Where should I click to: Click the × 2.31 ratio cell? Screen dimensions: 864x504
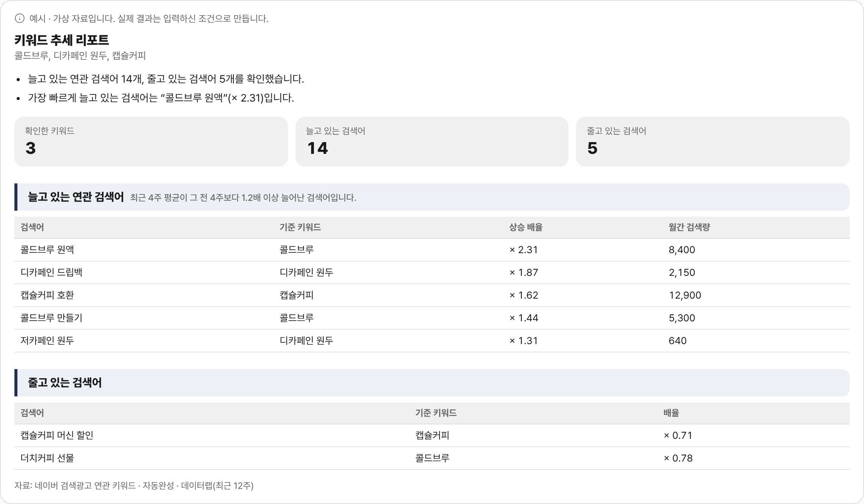click(523, 250)
